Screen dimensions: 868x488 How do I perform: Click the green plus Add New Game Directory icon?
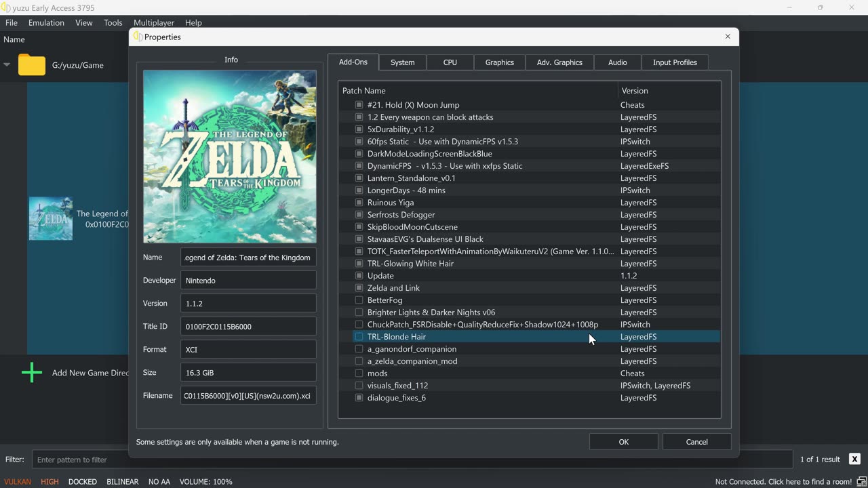[32, 373]
